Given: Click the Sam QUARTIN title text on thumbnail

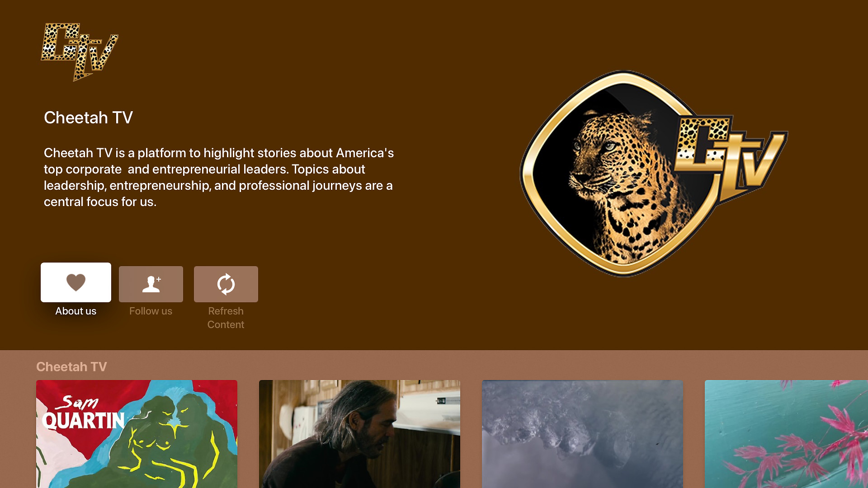Looking at the screenshot, I should pos(84,412).
